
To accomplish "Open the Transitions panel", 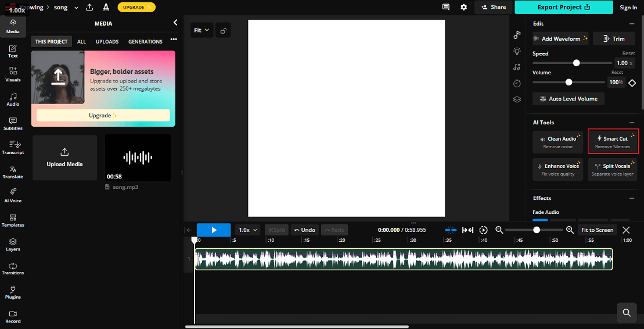I will (x=13, y=269).
